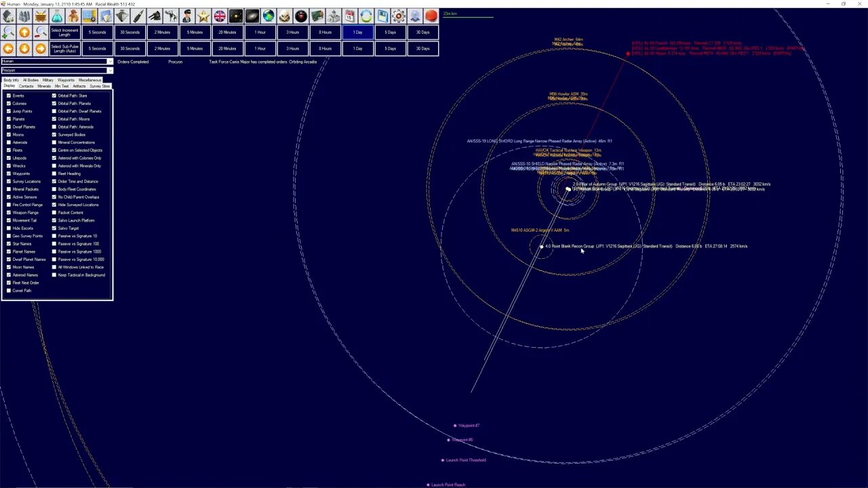Select the 5 Seconds increment length
This screenshot has width=868, height=488.
(97, 33)
